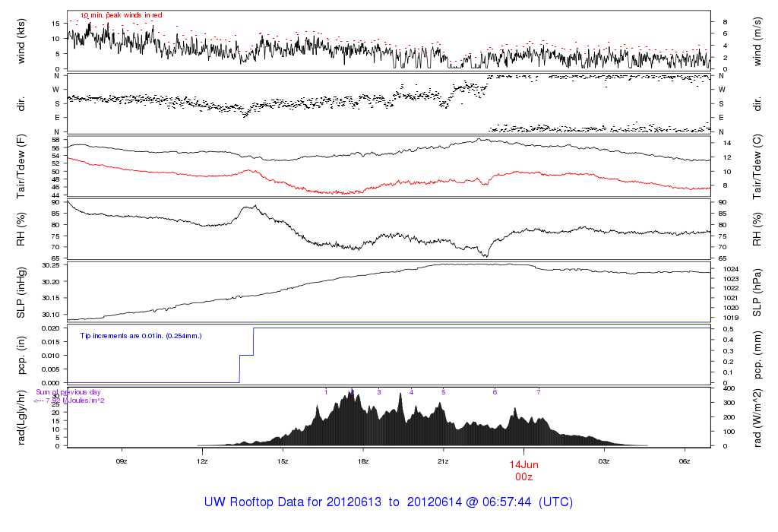Select the '1024' hPa tick value
Viewport: 778px width, 532px height.
pos(731,269)
